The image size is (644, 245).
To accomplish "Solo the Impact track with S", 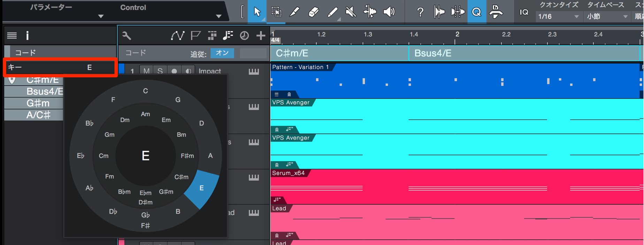I will 160,71.
